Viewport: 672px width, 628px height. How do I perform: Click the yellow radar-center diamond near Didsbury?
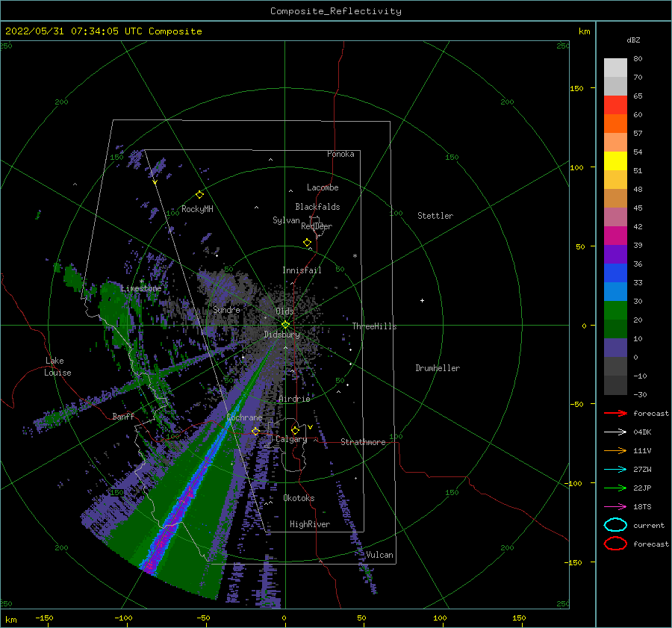click(285, 325)
